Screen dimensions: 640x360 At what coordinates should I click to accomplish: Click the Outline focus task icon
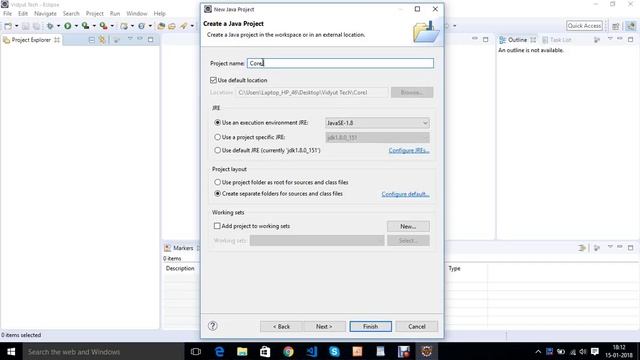tap(597, 40)
